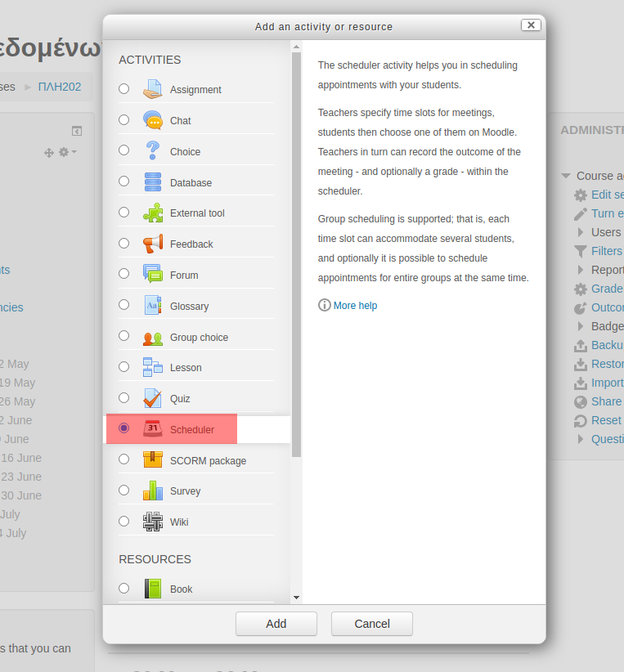Click the Database activity icon
The image size is (624, 672).
point(153,182)
